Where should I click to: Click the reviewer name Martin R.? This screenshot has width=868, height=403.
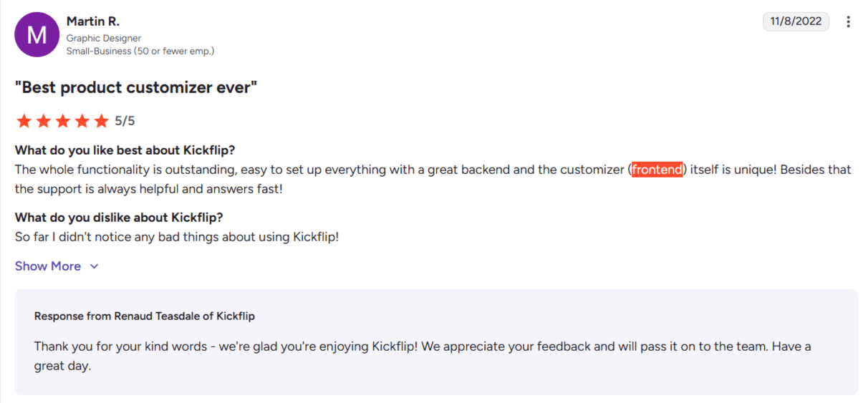tap(92, 21)
